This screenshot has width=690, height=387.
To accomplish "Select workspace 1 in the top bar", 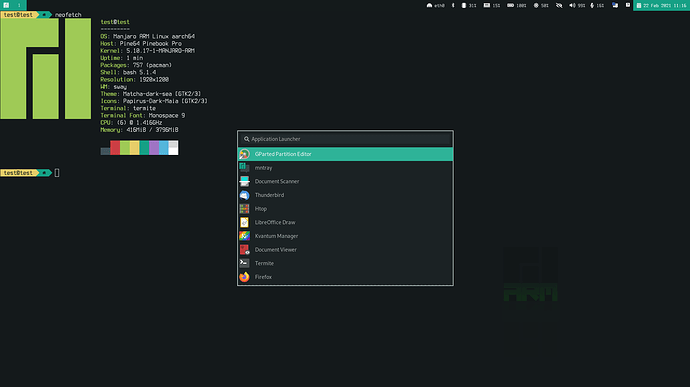I will tap(19, 5).
